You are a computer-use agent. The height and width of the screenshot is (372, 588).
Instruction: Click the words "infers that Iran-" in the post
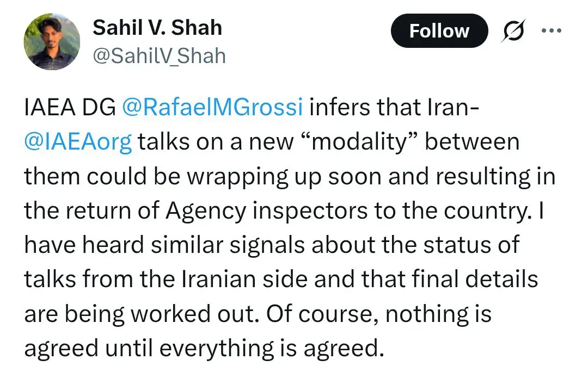point(394,108)
